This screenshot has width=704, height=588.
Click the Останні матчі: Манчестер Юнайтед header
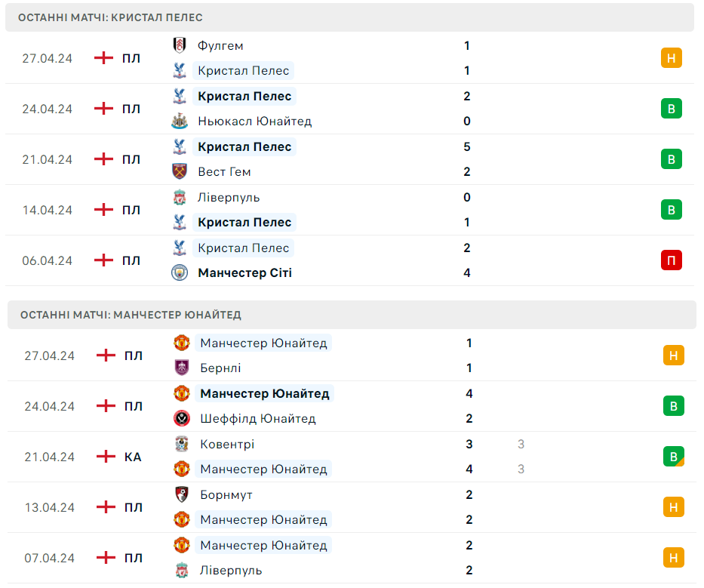[131, 315]
